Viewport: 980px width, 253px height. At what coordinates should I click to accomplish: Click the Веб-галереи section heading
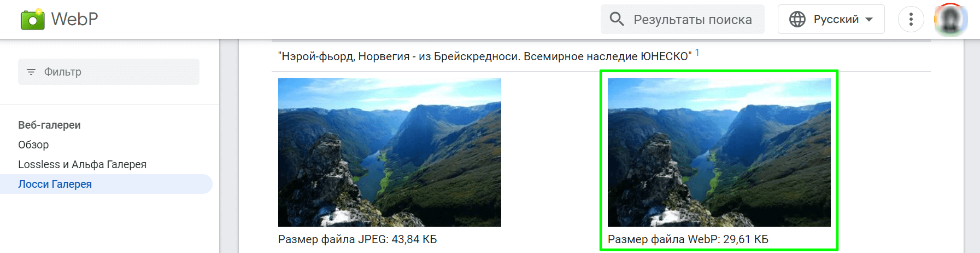(x=49, y=125)
